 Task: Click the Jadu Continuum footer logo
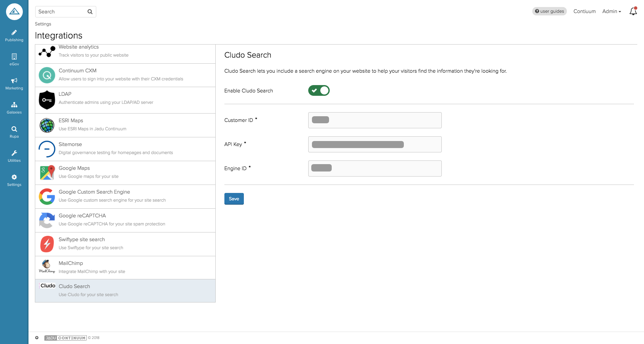click(x=65, y=338)
